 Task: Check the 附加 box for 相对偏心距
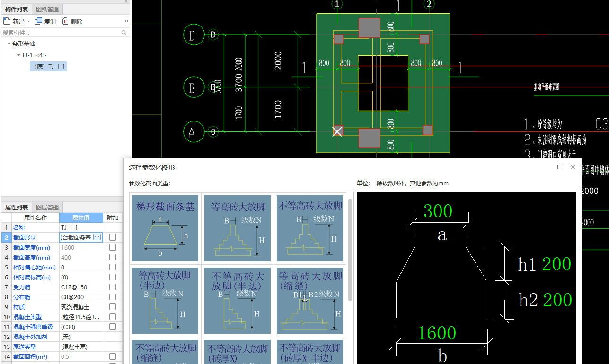[x=113, y=267]
